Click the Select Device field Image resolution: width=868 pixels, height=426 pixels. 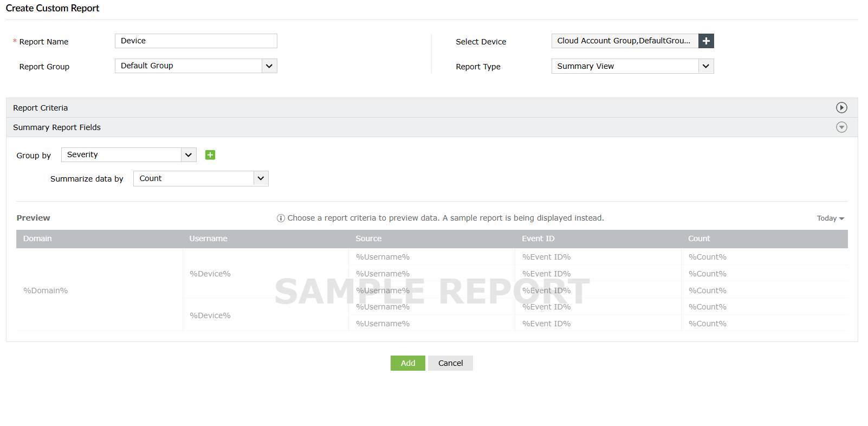(625, 41)
